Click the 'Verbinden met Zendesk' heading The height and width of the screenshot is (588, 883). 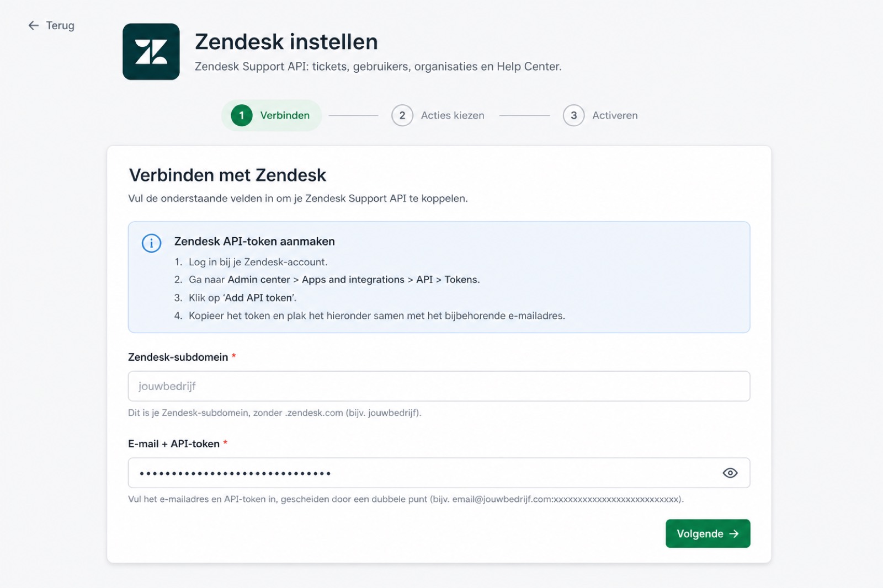pos(227,175)
